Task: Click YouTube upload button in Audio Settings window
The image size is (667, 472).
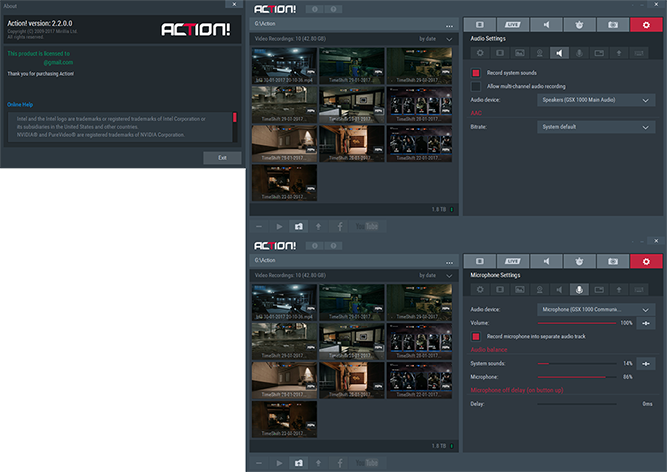Action: tap(367, 227)
